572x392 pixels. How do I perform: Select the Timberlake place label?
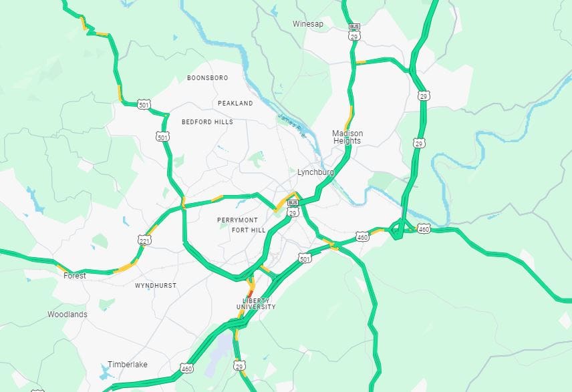128,365
